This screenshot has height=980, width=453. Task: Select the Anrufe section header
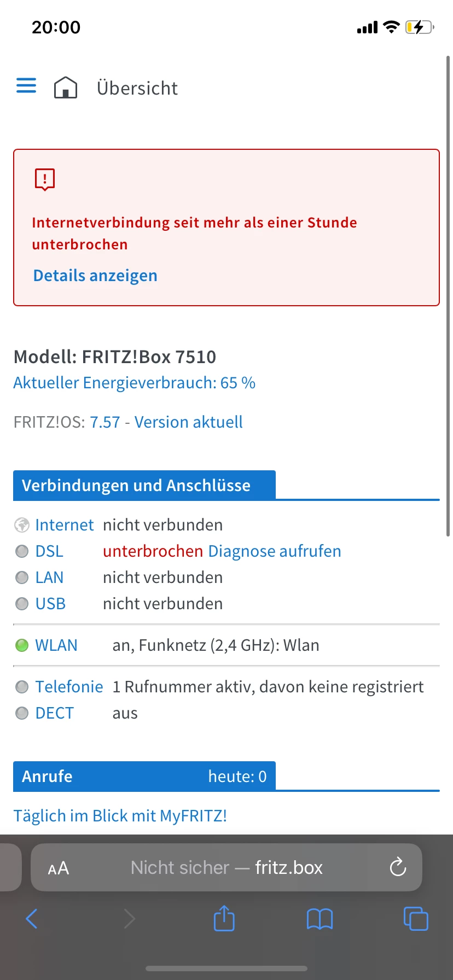144,777
